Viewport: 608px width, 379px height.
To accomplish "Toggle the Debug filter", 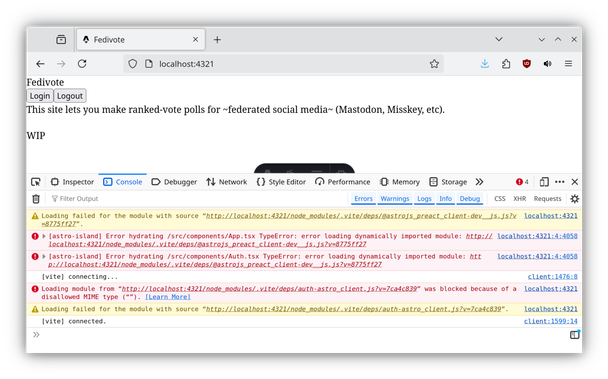I will coord(470,199).
